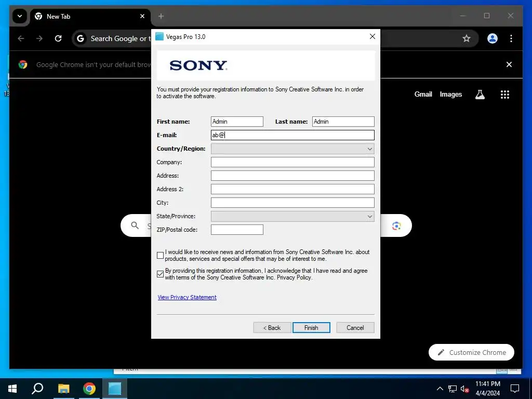Open Chrome three-dot menu
The height and width of the screenshot is (399, 532).
tap(511, 38)
